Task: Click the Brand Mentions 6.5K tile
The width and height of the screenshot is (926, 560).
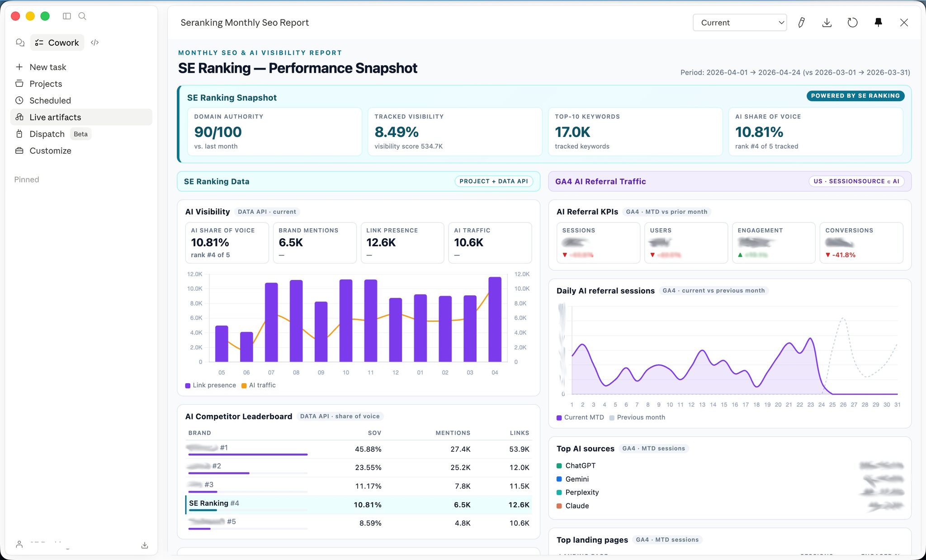Action: [315, 243]
